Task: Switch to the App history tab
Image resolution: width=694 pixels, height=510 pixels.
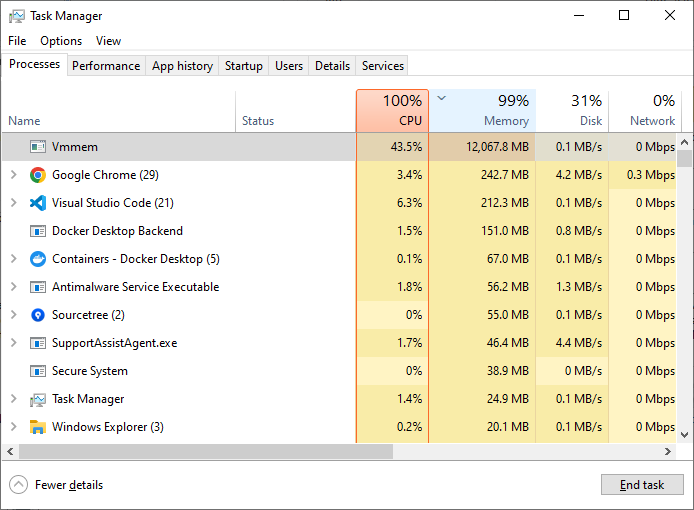Action: click(182, 66)
